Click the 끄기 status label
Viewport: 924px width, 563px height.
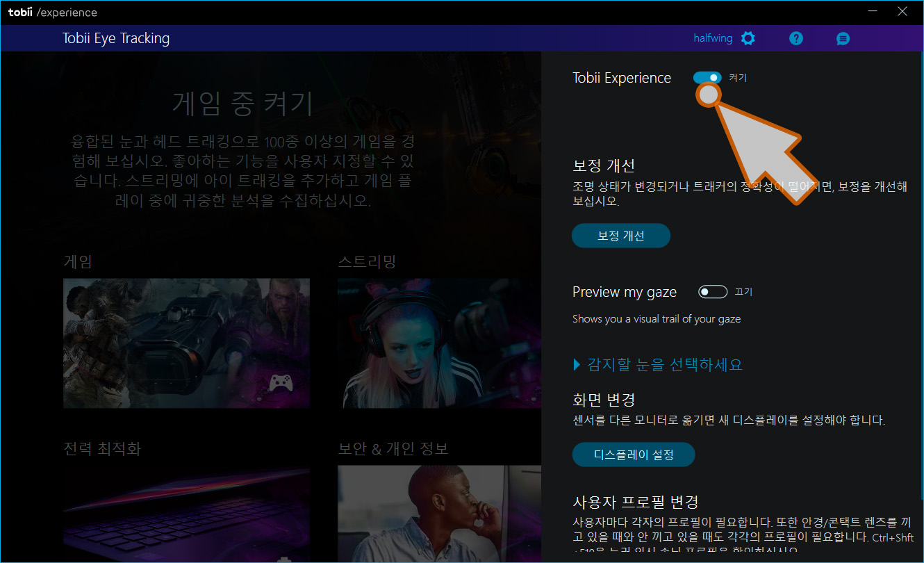[743, 292]
